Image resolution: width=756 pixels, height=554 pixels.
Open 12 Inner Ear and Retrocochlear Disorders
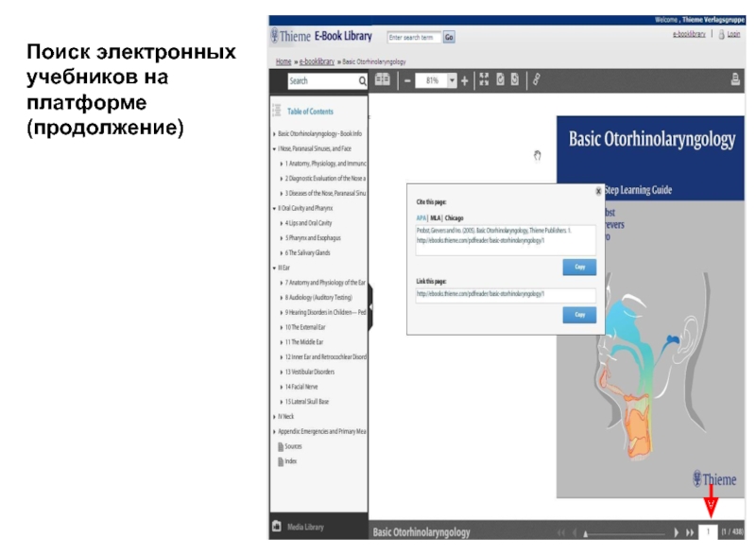pyautogui.click(x=325, y=357)
